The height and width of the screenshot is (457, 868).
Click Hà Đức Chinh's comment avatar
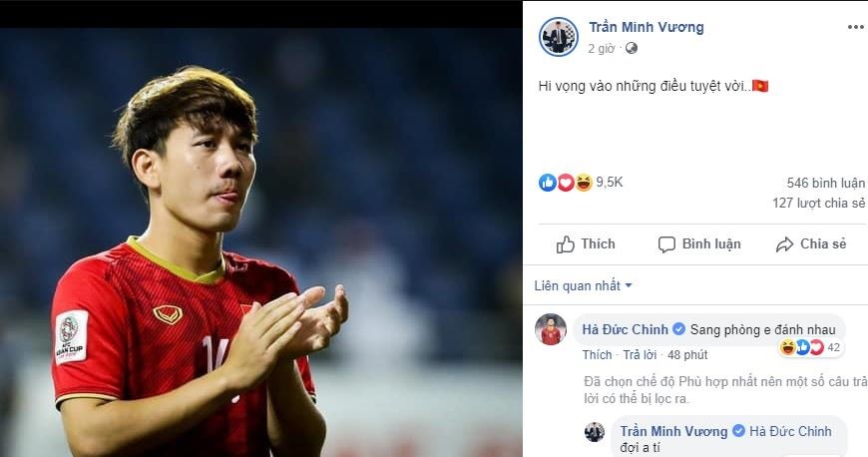(551, 329)
